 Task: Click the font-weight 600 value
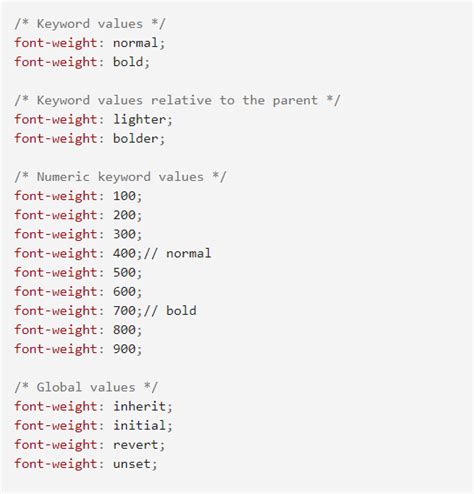[124, 292]
